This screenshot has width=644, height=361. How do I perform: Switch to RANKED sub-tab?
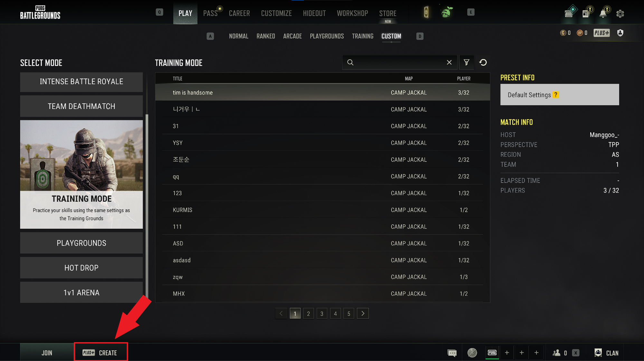tap(266, 36)
